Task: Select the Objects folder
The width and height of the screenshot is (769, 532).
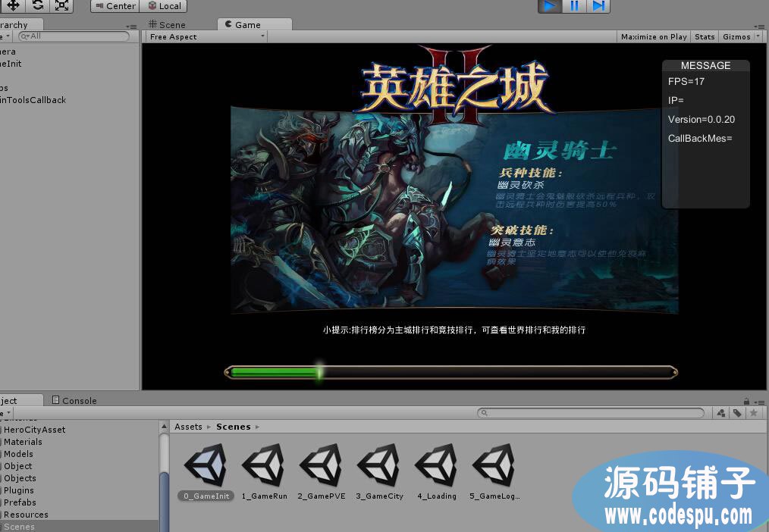Action: click(20, 478)
